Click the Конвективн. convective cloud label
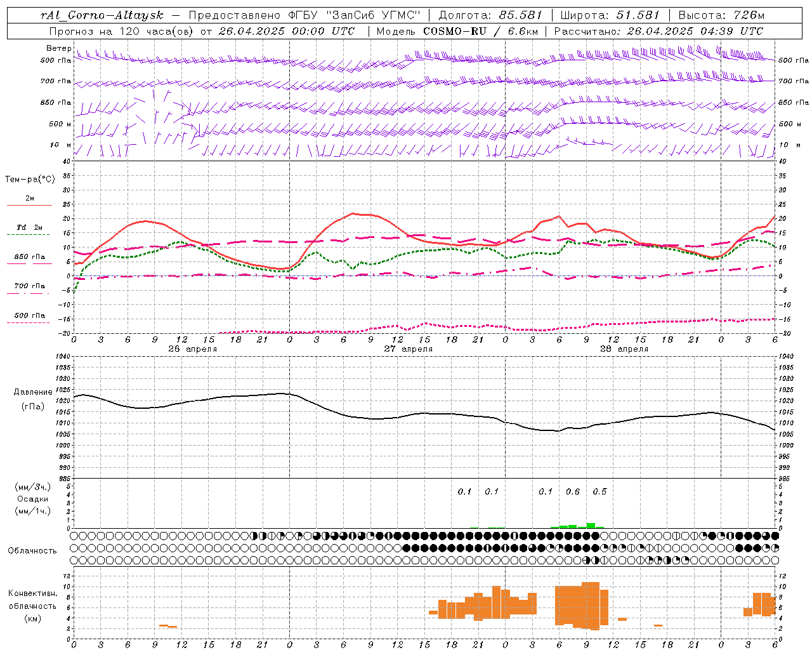 pos(33,594)
